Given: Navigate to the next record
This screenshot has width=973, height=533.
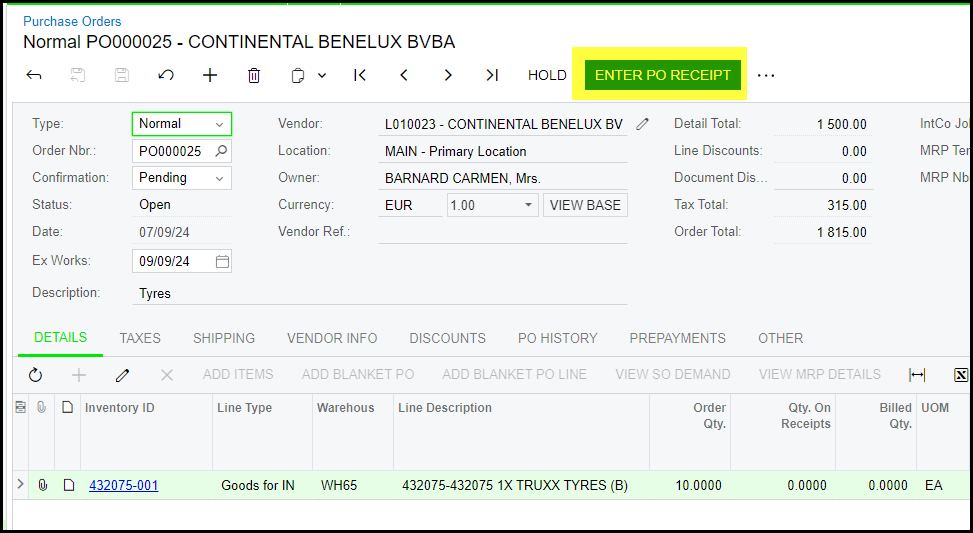Looking at the screenshot, I should click(x=448, y=75).
